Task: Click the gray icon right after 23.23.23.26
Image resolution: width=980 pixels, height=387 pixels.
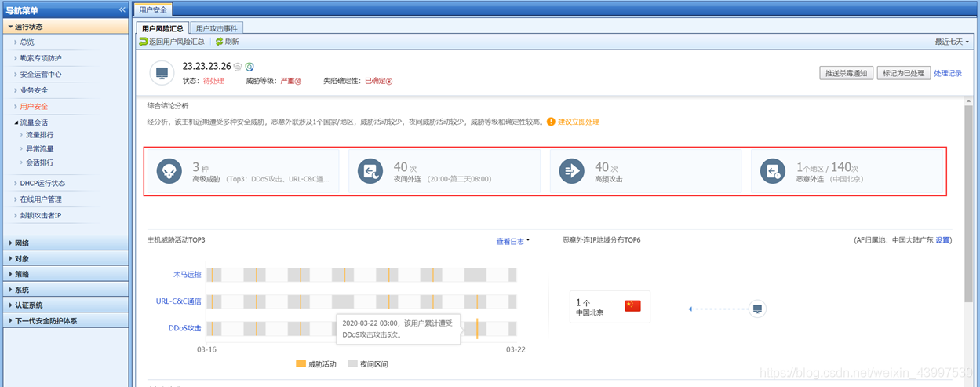Action: coord(238,67)
